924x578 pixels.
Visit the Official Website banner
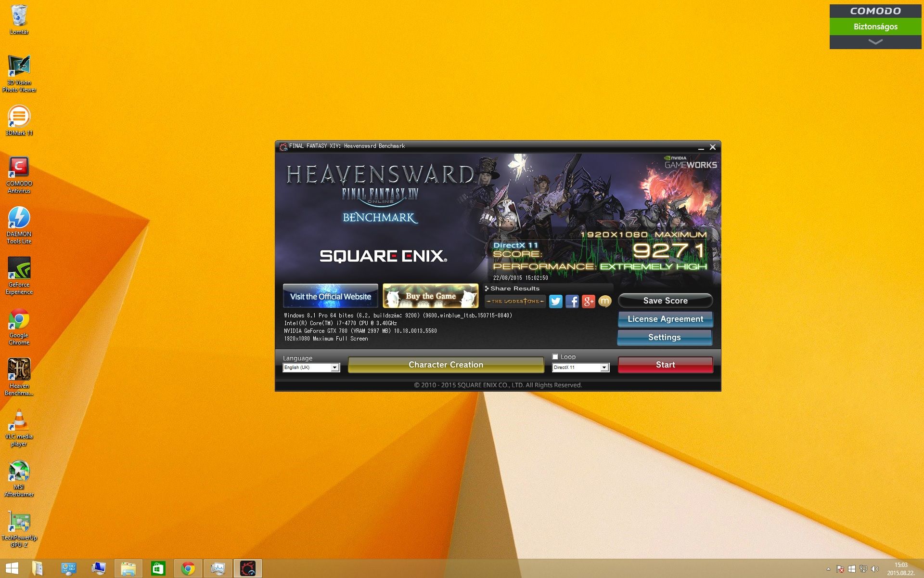tap(331, 296)
